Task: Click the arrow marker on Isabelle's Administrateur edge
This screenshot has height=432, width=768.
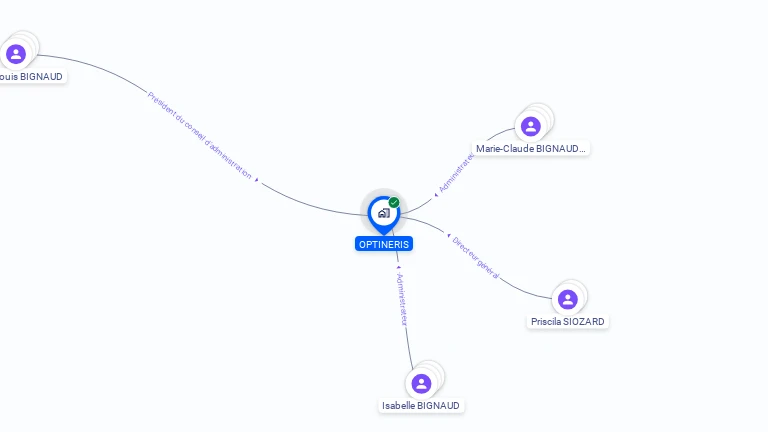Action: point(399,267)
